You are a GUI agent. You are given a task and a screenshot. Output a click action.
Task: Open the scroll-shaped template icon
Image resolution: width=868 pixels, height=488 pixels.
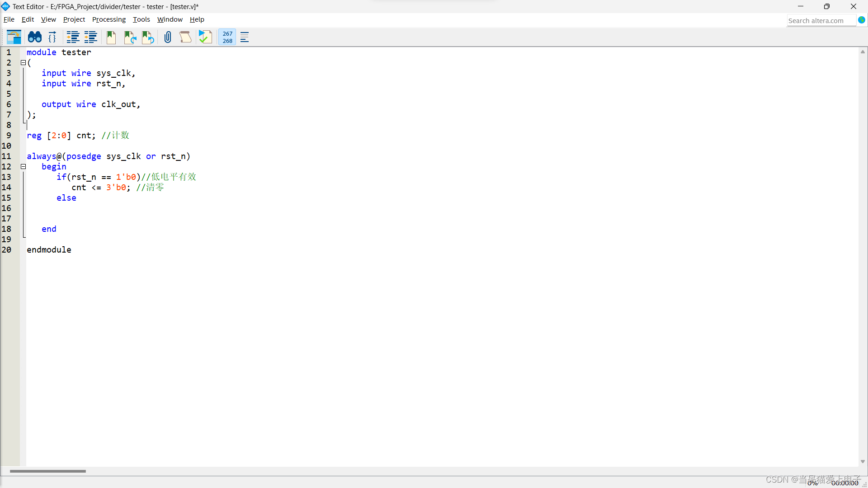[x=185, y=37]
